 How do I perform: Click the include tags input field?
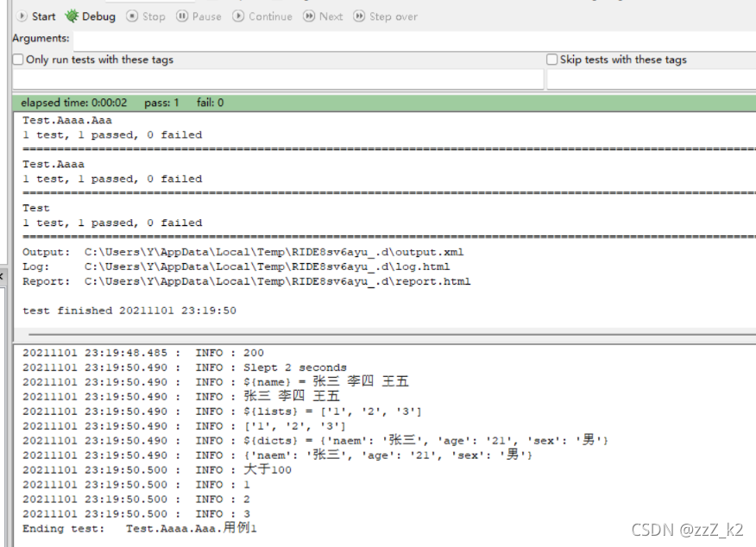(x=278, y=79)
